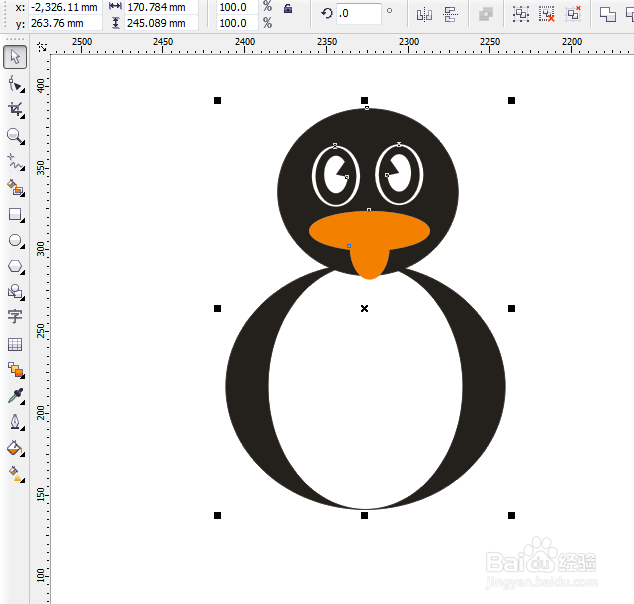Open the Zoom tool flyout arrow
This screenshot has width=634, height=604.
[x=23, y=143]
